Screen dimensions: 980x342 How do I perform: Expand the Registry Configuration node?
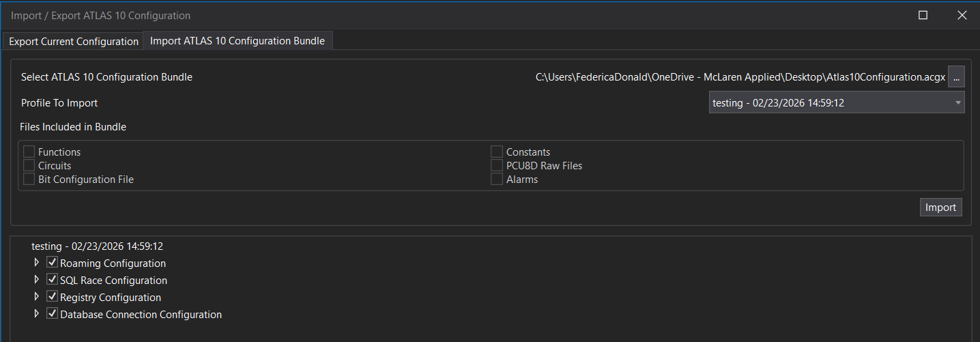coord(37,296)
